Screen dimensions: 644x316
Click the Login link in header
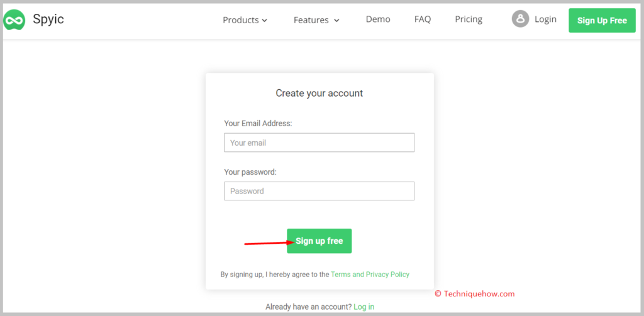(545, 19)
